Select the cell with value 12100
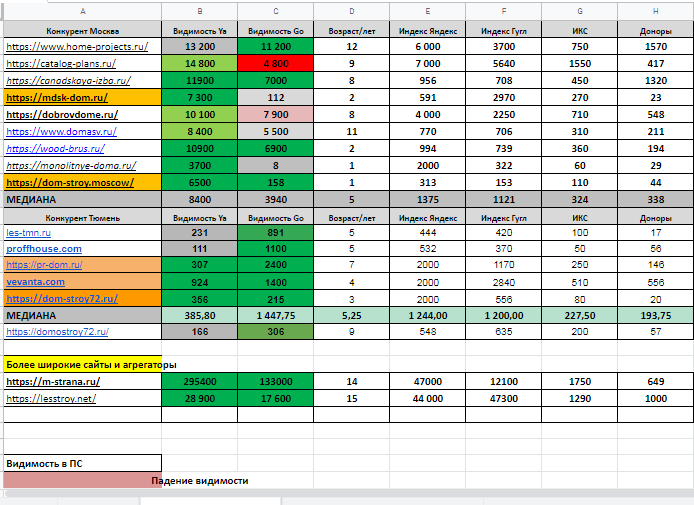 coord(504,382)
